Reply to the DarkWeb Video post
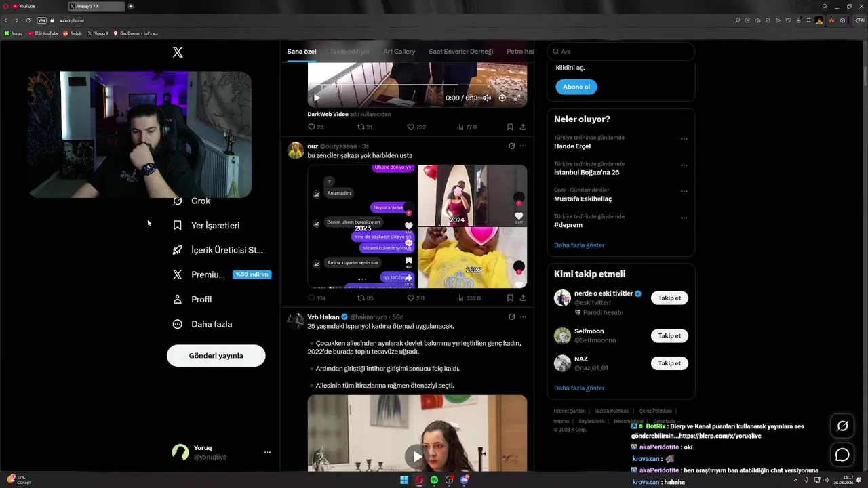868x488 pixels. (x=315, y=127)
